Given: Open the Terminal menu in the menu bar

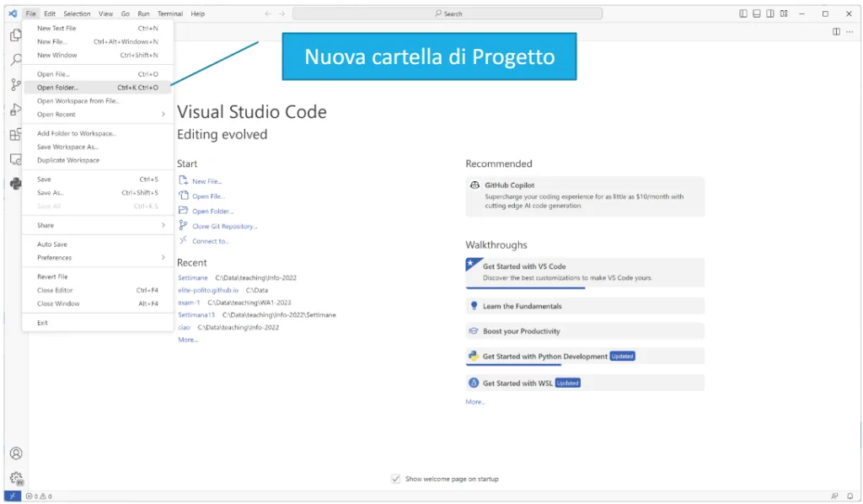Looking at the screenshot, I should tap(170, 13).
